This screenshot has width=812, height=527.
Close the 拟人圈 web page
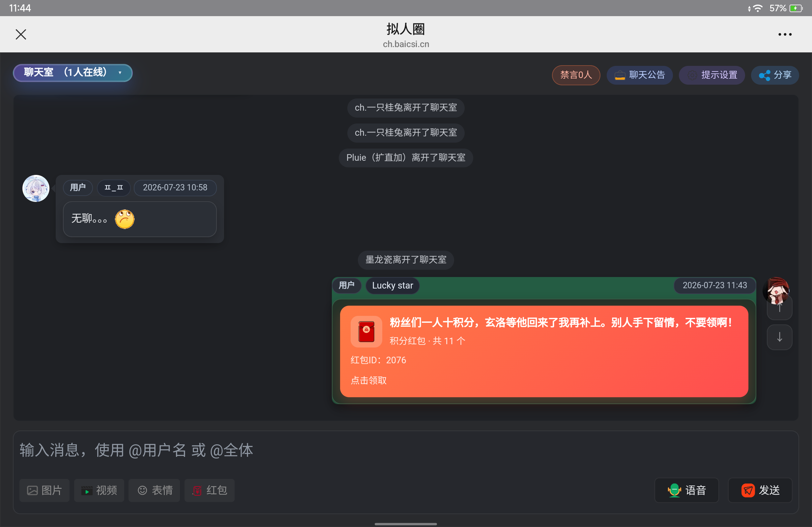pos(21,35)
